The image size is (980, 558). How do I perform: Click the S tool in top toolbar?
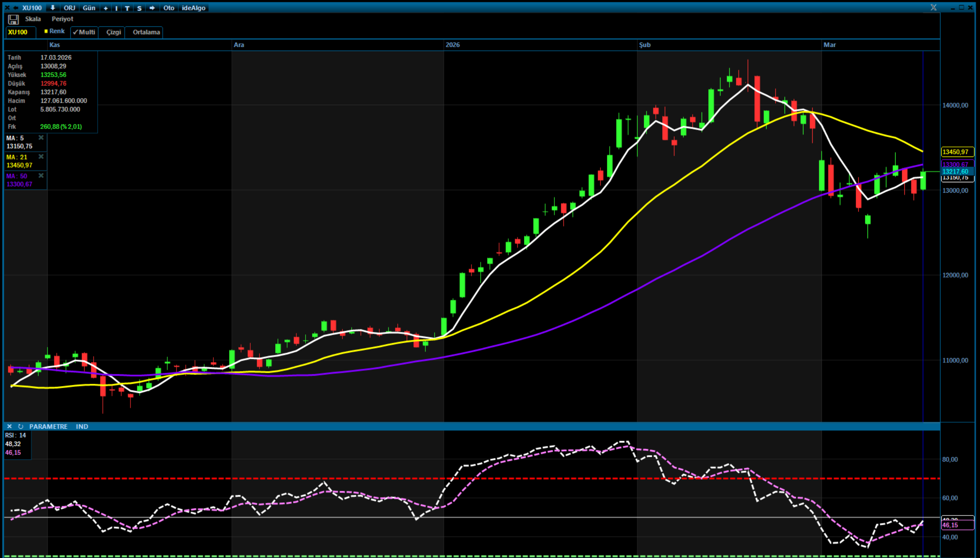pyautogui.click(x=139, y=8)
